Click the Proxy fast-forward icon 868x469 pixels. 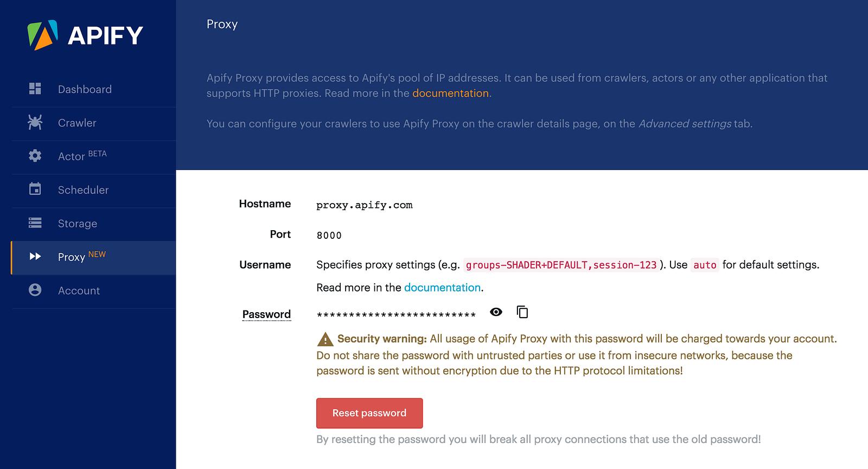point(35,256)
